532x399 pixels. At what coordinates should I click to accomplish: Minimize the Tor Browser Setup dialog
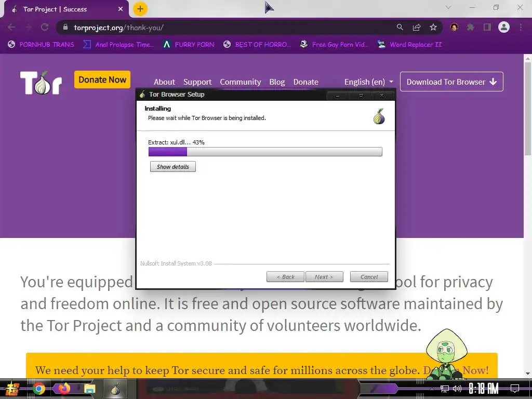pyautogui.click(x=337, y=96)
